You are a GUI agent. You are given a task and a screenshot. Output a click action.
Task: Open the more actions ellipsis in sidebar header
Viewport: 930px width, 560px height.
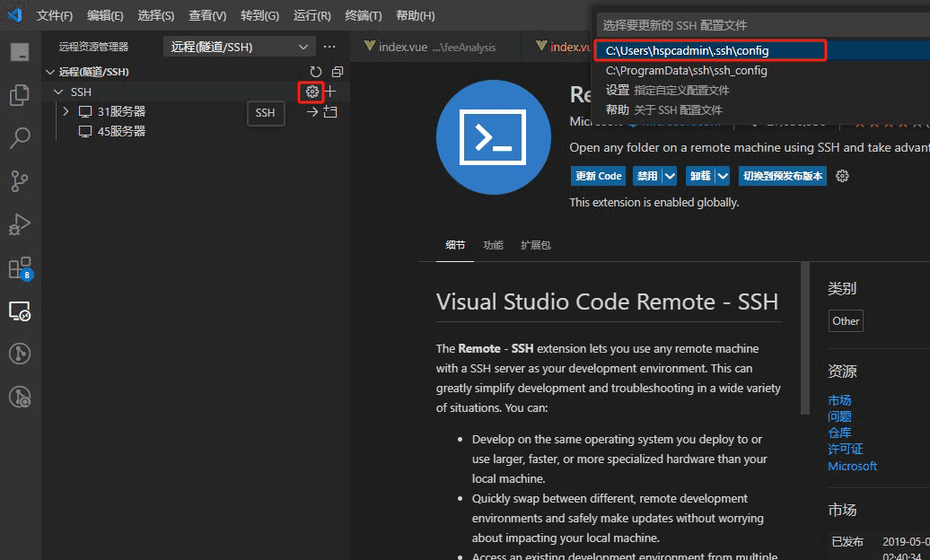click(x=329, y=47)
